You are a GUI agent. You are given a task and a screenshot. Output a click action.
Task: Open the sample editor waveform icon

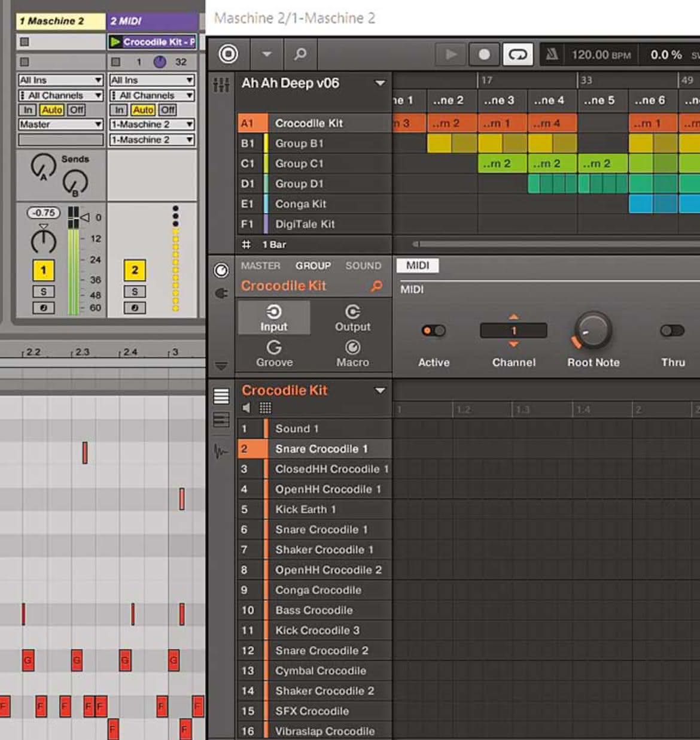pyautogui.click(x=221, y=451)
